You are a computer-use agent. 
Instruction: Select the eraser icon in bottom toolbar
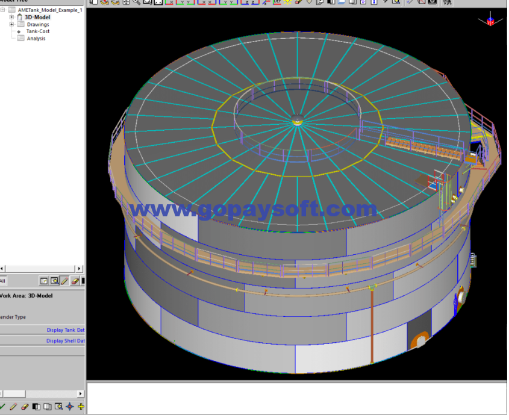coord(25,406)
